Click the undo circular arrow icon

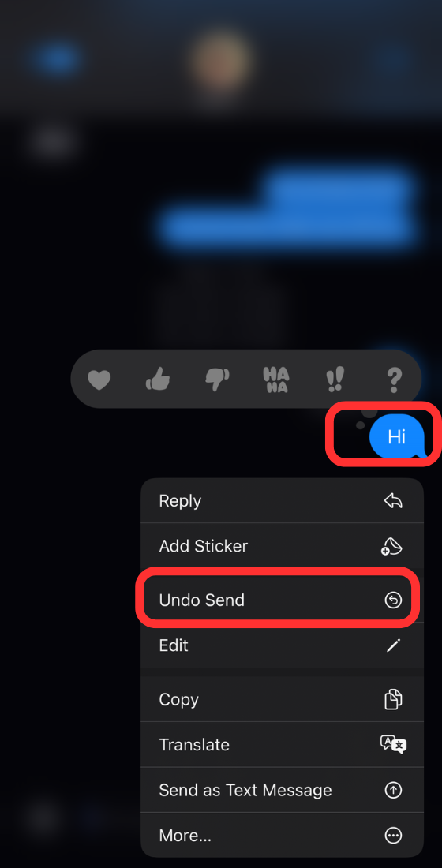pos(393,600)
